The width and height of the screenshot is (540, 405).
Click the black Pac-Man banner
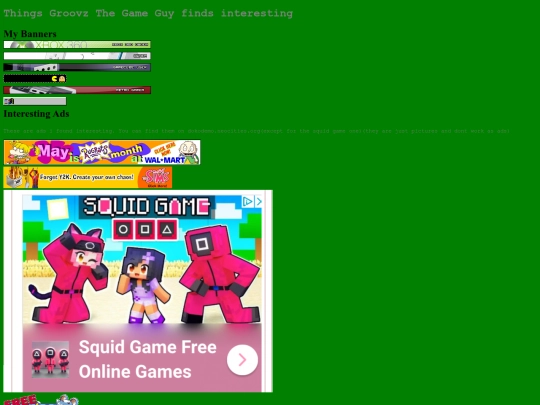[35, 79]
